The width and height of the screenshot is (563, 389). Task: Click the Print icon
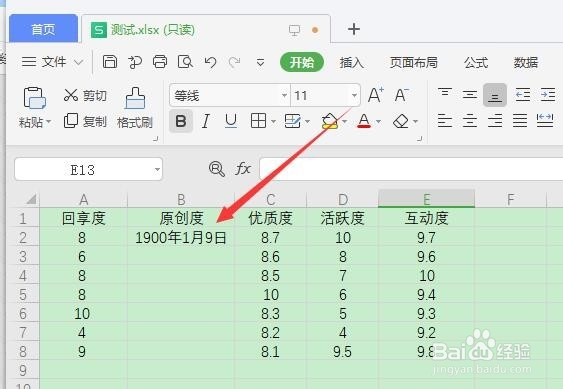point(160,62)
